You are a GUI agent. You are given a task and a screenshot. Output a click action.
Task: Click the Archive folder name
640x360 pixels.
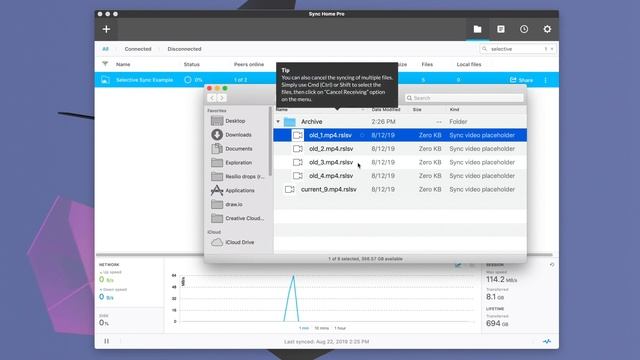[x=311, y=122]
